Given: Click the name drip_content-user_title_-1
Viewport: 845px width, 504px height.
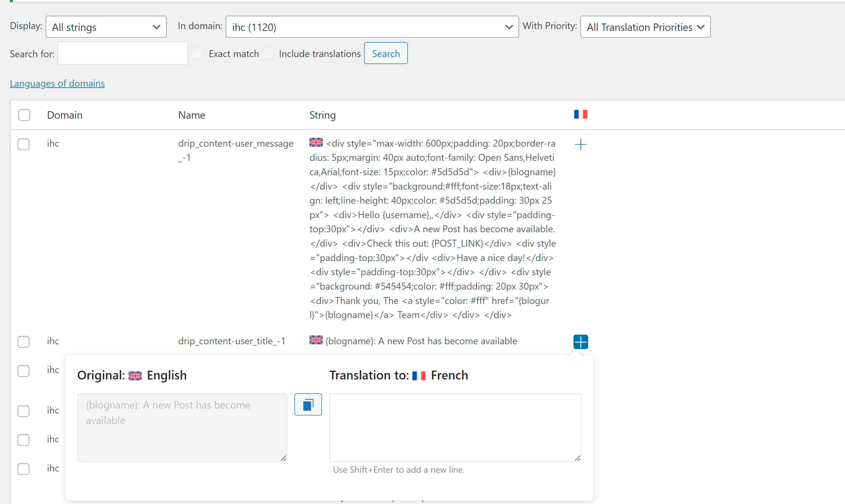Looking at the screenshot, I should click(232, 341).
